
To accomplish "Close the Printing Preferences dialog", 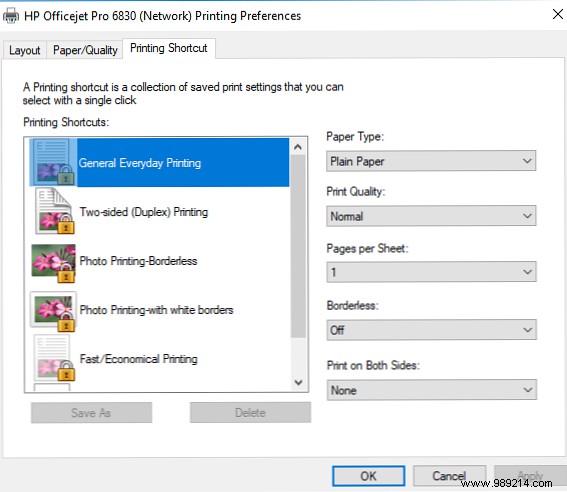I will coord(558,14).
